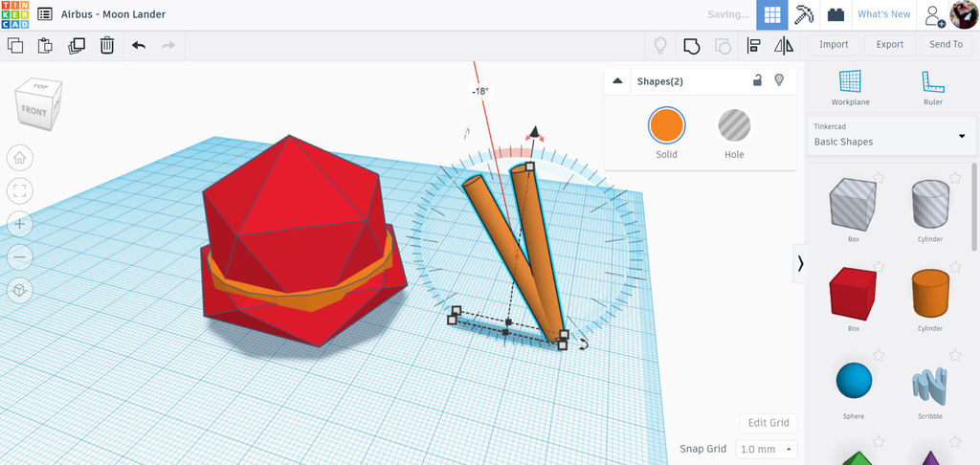
Task: Click the Group shapes icon
Action: click(x=691, y=46)
